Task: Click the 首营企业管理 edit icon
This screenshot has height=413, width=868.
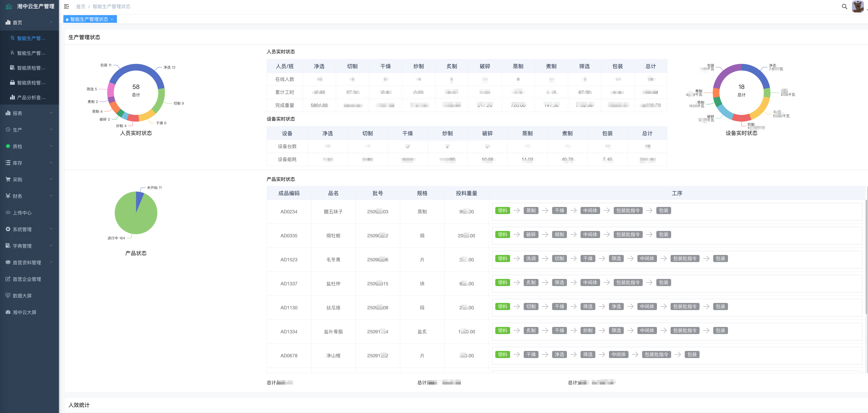Action: pyautogui.click(x=8, y=279)
